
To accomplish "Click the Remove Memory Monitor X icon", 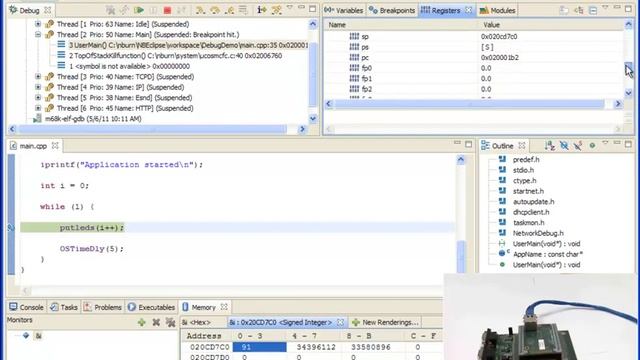I will (x=156, y=322).
